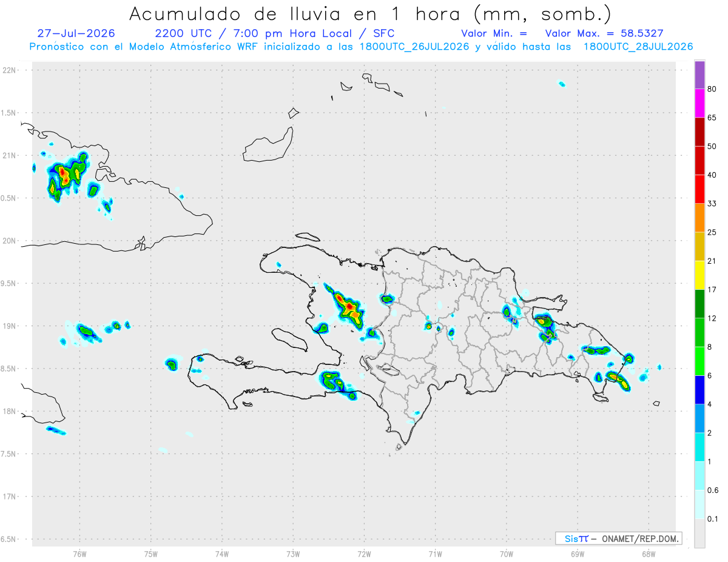
Task: Click the longitude label "75W"
Action: click(151, 554)
